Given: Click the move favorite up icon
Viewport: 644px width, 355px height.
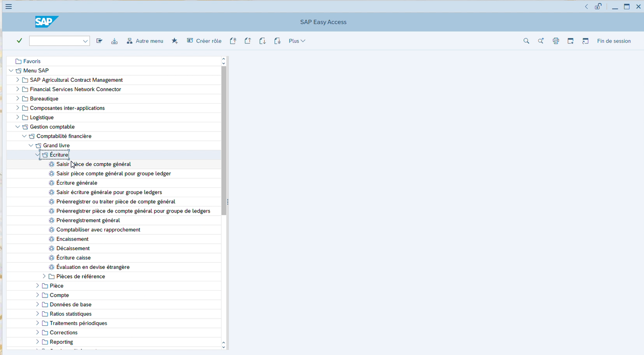Looking at the screenshot, I should 248,41.
